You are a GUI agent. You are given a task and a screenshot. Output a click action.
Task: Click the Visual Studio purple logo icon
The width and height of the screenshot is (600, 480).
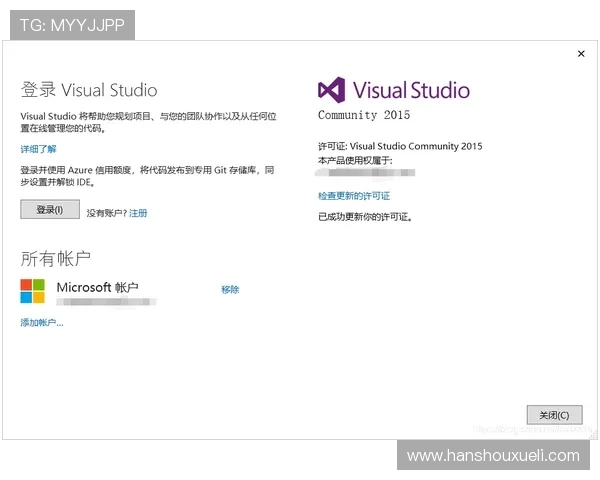click(332, 91)
